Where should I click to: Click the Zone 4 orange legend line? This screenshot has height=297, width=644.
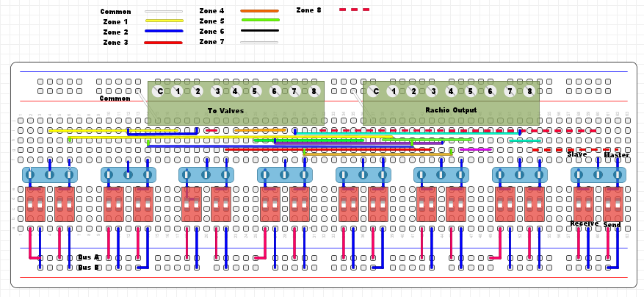point(259,11)
